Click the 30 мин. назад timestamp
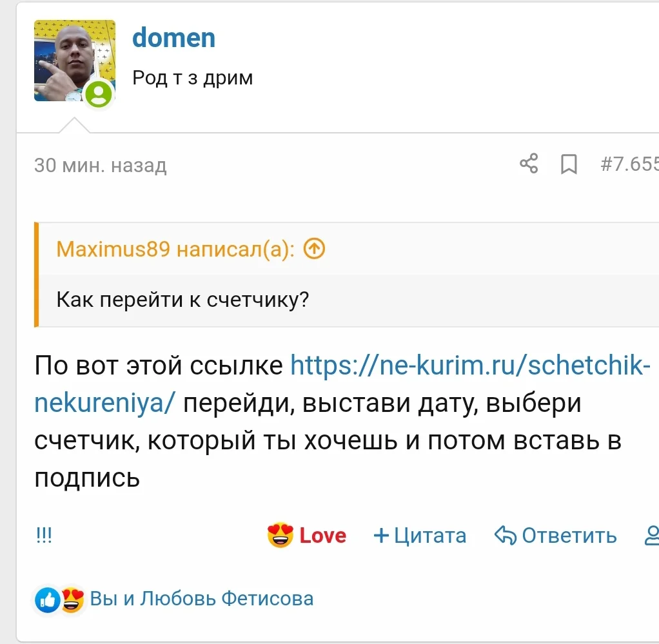Image resolution: width=659 pixels, height=644 pixels. point(100,166)
